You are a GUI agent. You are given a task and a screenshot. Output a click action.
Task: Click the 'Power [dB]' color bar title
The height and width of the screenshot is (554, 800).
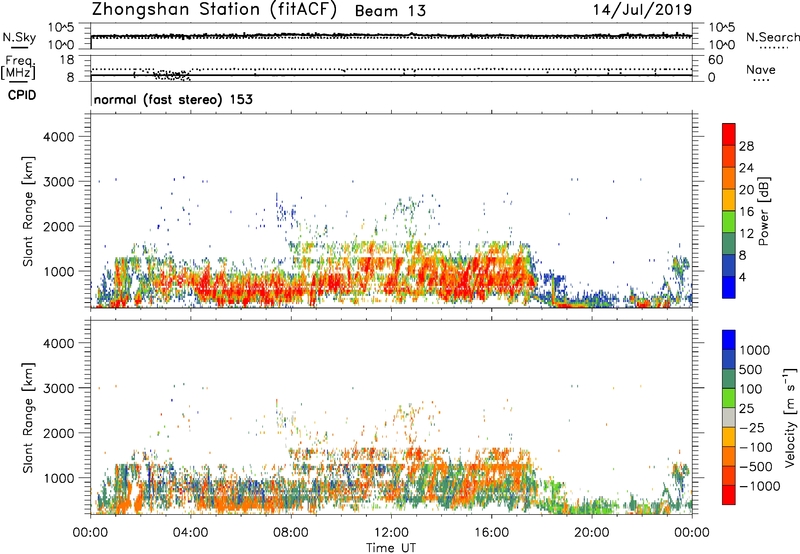coord(763,211)
